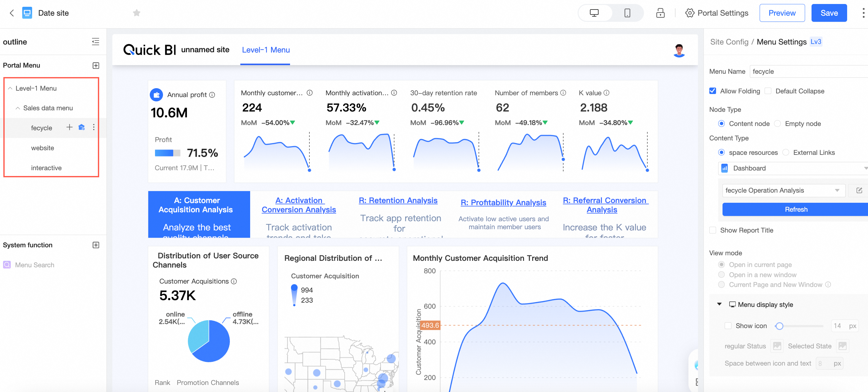Open fecycle item three-dot options
Screen dimensions: 868x392
click(x=94, y=127)
